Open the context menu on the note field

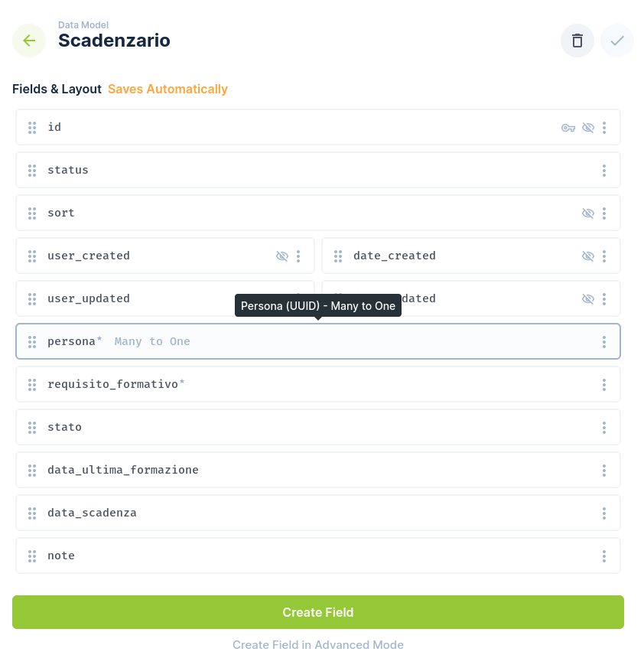[604, 556]
